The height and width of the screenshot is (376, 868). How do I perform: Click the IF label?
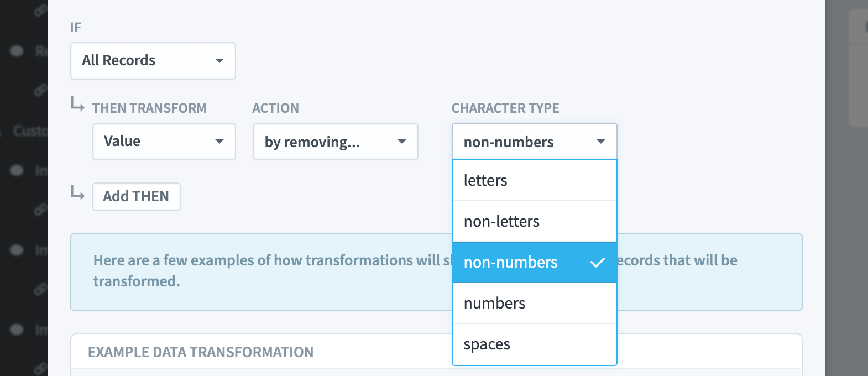point(76,27)
